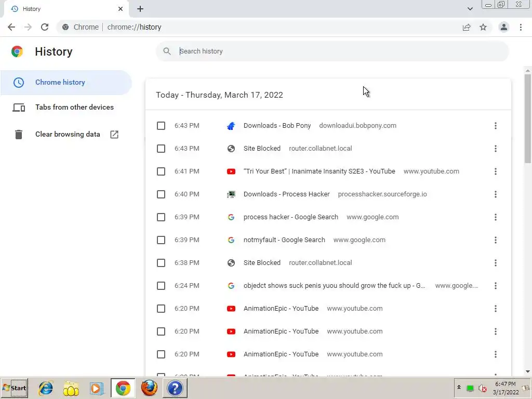Open the Windows Start button
Viewport: 532px width, 399px height.
pos(15,388)
